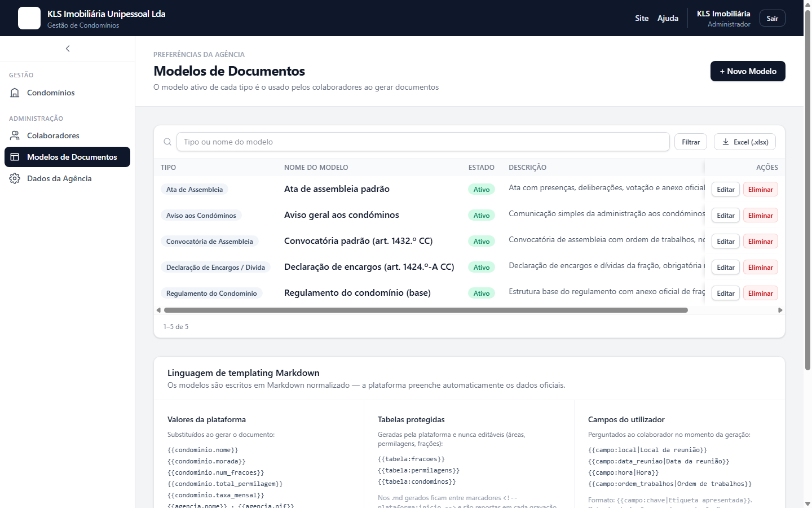This screenshot has height=508, width=812.
Task: Click the table's right scroll arrow
Action: 780,310
